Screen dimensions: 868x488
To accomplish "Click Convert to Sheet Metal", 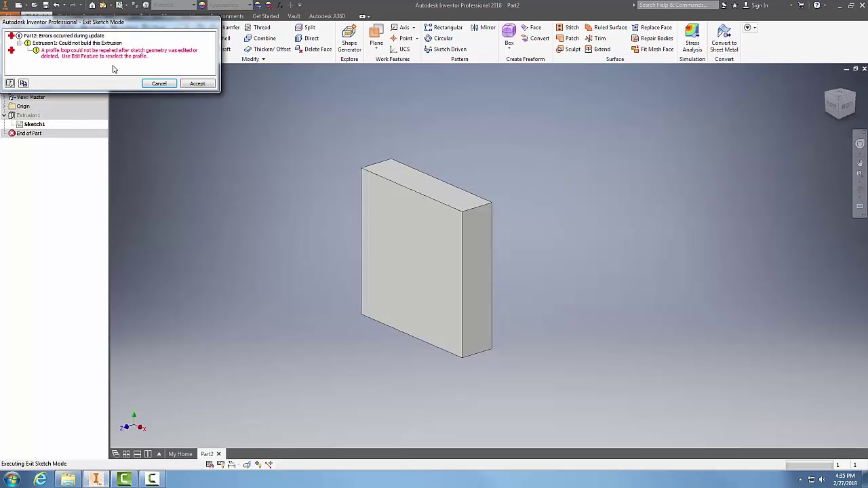I will coord(724,39).
